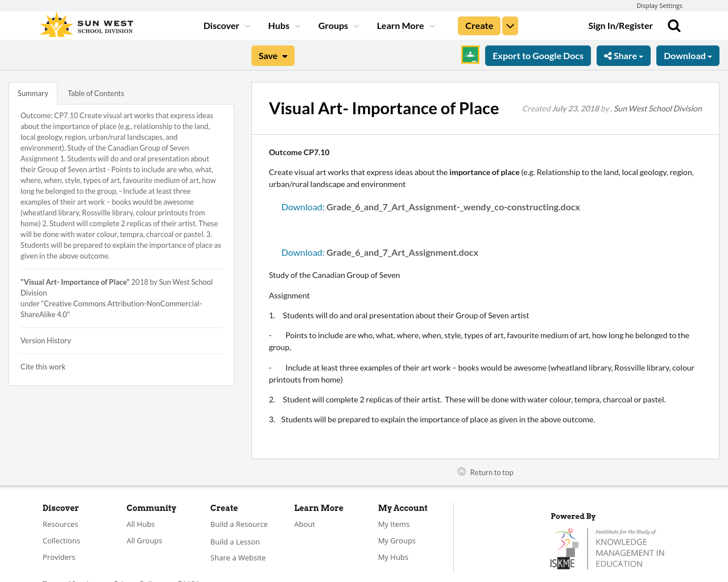
Task: Download Grade_6_and_7_Art_Assignment.docx
Action: 302,252
